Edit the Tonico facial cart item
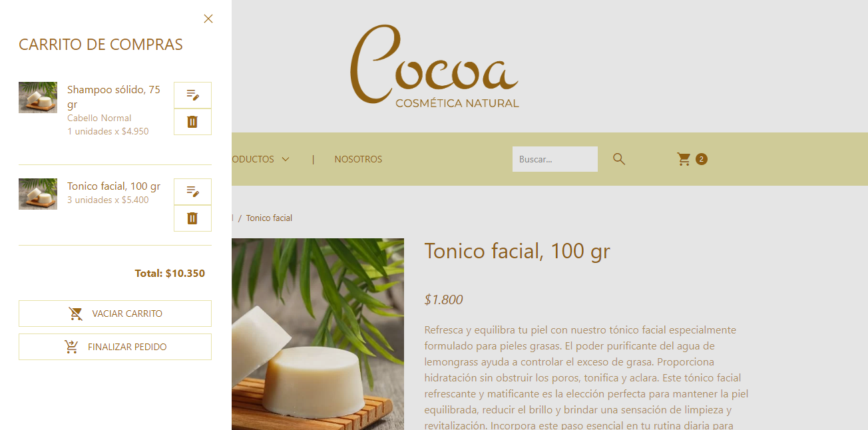868x430 pixels. click(192, 192)
